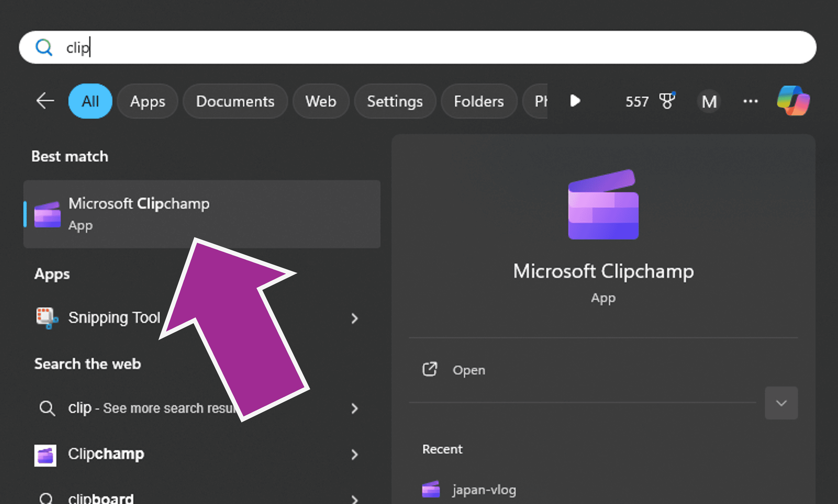Open the japan-vlog recent Clipchamp project
This screenshot has height=504, width=838.
[484, 489]
